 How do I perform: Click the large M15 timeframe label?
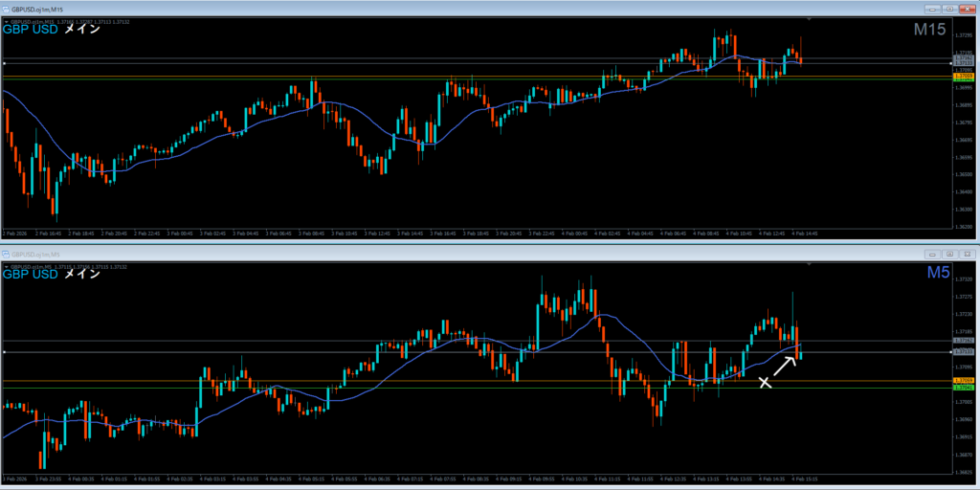click(930, 30)
